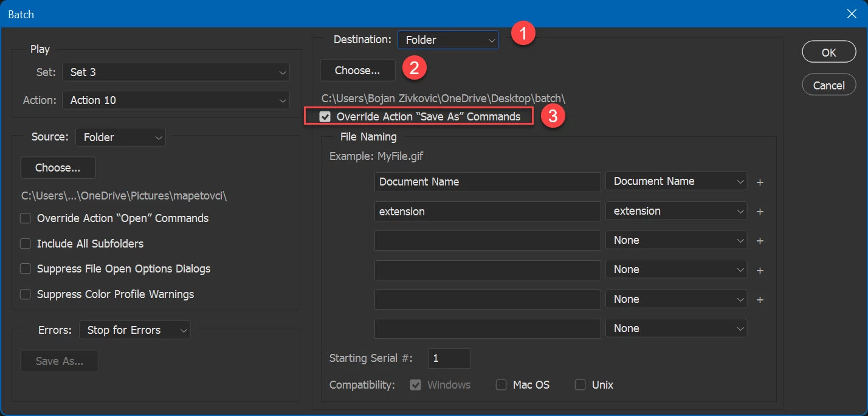This screenshot has width=868, height=416.
Task: Open the last file naming dropdown set to None
Action: coord(676,328)
